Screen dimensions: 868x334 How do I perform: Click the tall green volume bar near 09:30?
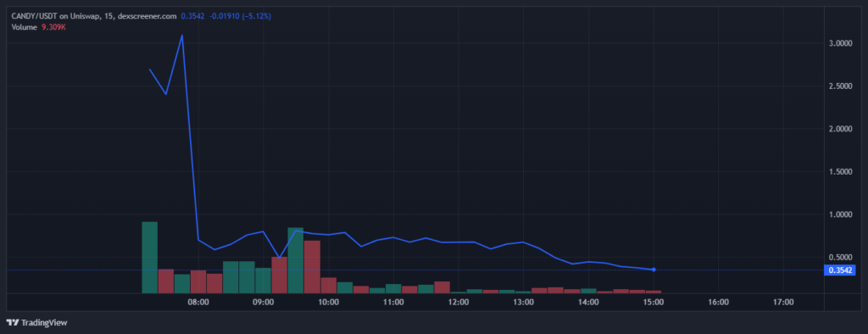296,260
